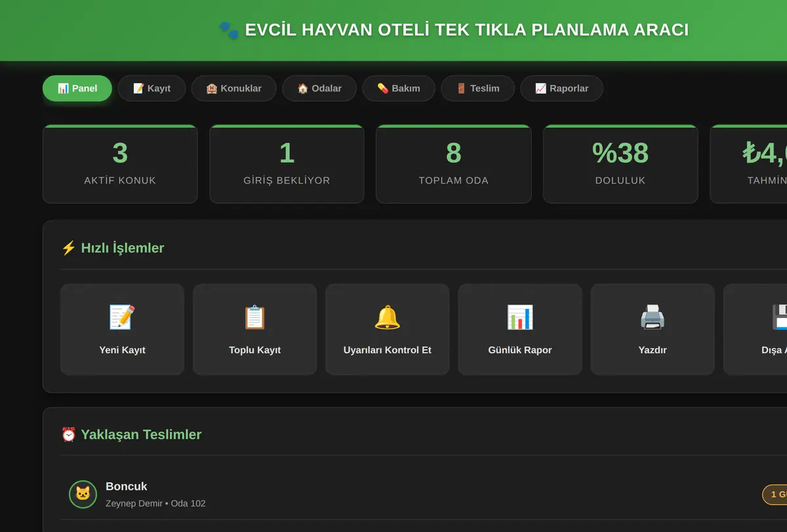Click the Yazdır printer icon
Screen dimensions: 787x532
[x=653, y=317]
